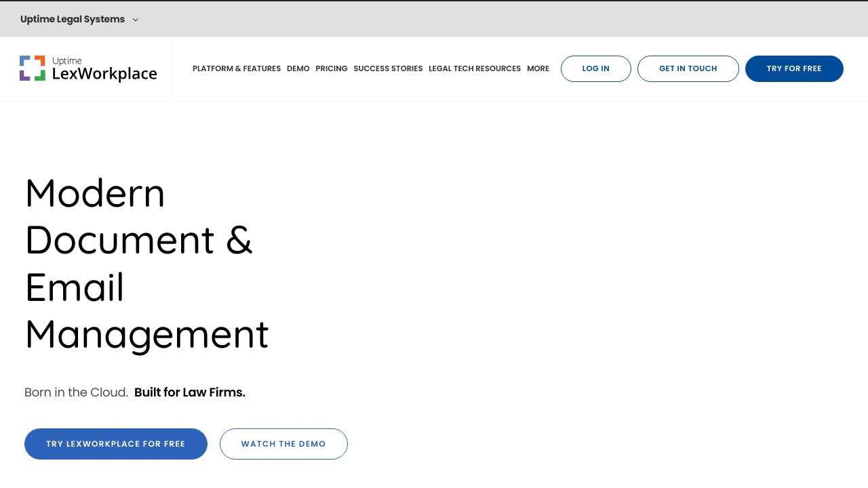Viewport: 868px width, 488px height.
Task: Click the LexWorkplace wordmark in the header
Action: (104, 74)
